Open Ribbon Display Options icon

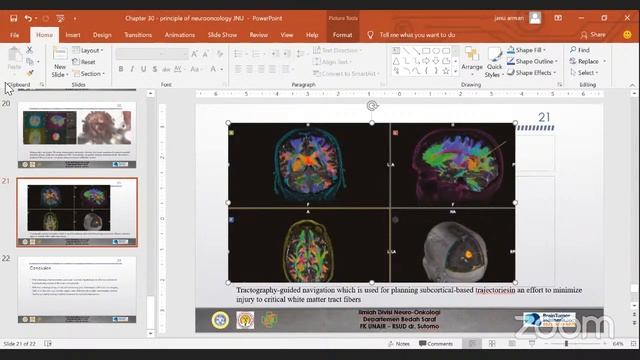click(558, 18)
